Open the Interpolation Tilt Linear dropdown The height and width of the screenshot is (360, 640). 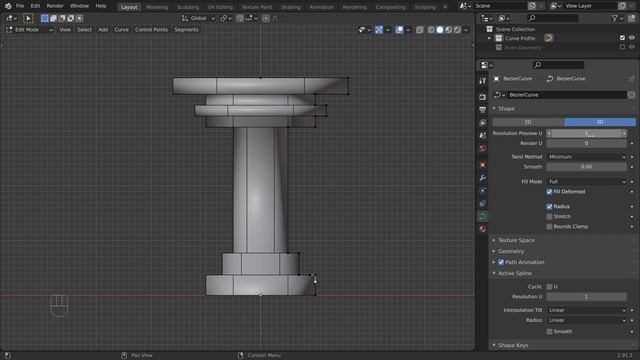[587, 310]
